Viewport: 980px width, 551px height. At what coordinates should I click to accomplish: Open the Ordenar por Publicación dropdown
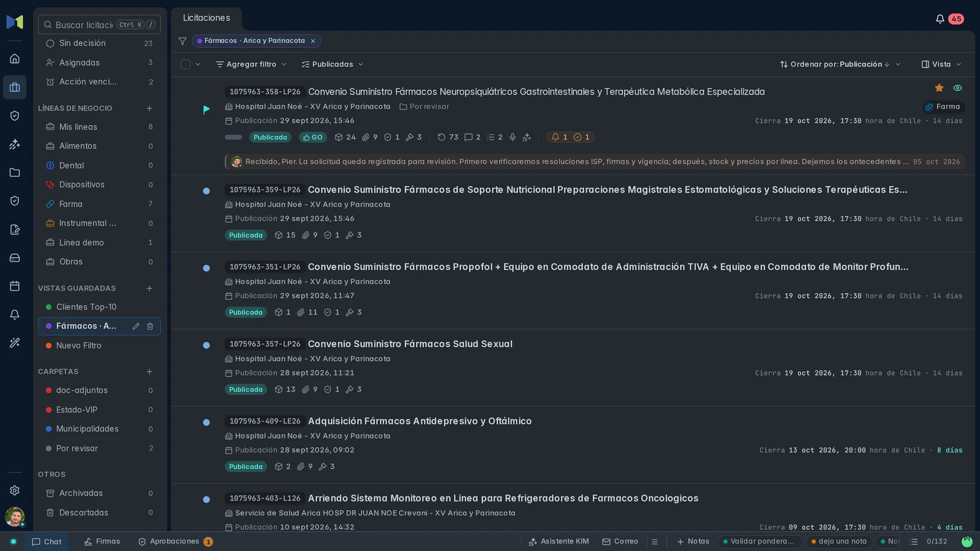[840, 64]
